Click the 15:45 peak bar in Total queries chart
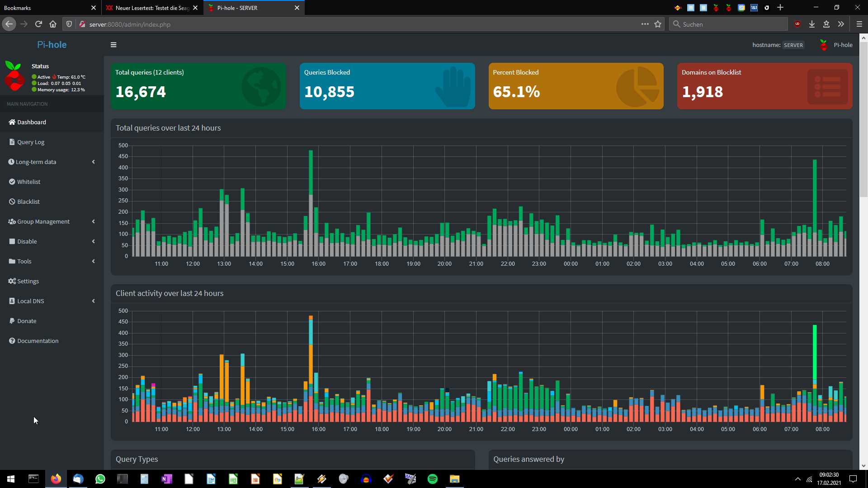The width and height of the screenshot is (868, 488). click(311, 203)
